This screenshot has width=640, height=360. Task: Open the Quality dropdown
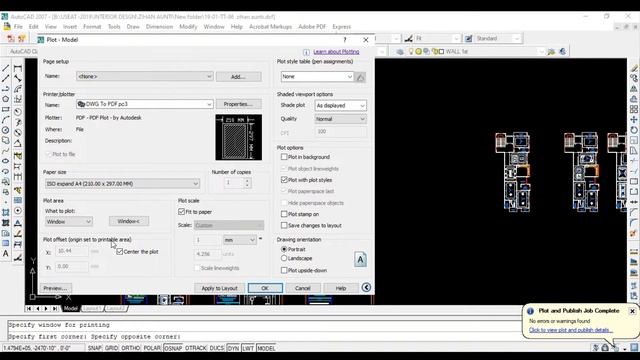click(340, 119)
